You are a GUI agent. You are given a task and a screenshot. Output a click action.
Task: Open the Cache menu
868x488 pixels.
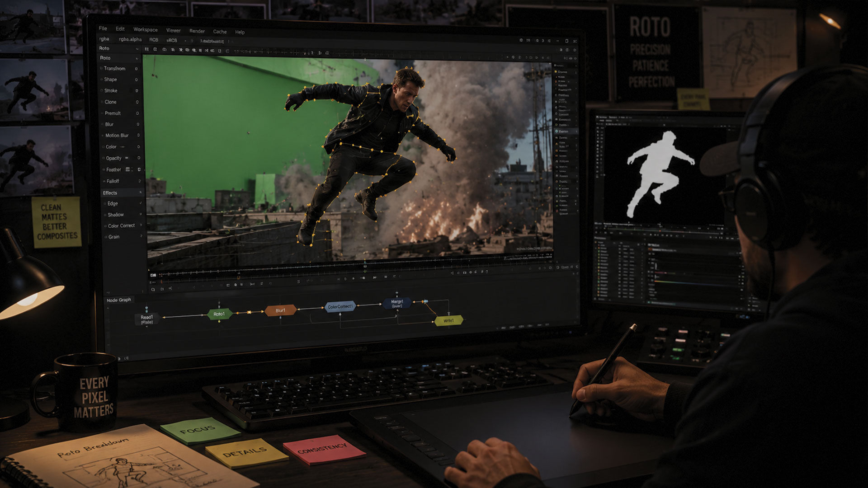[220, 32]
